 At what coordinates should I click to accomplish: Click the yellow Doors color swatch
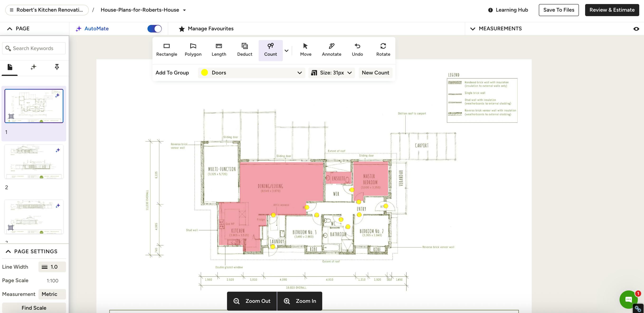click(204, 73)
